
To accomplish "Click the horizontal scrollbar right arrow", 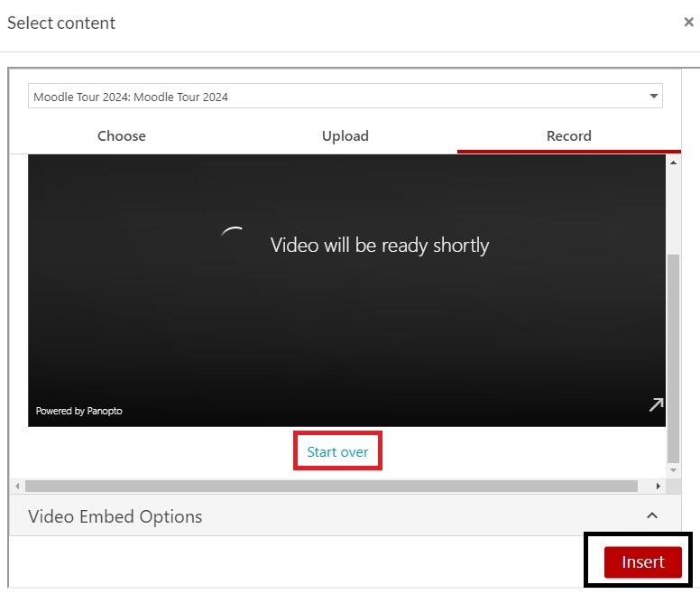I will 658,486.
